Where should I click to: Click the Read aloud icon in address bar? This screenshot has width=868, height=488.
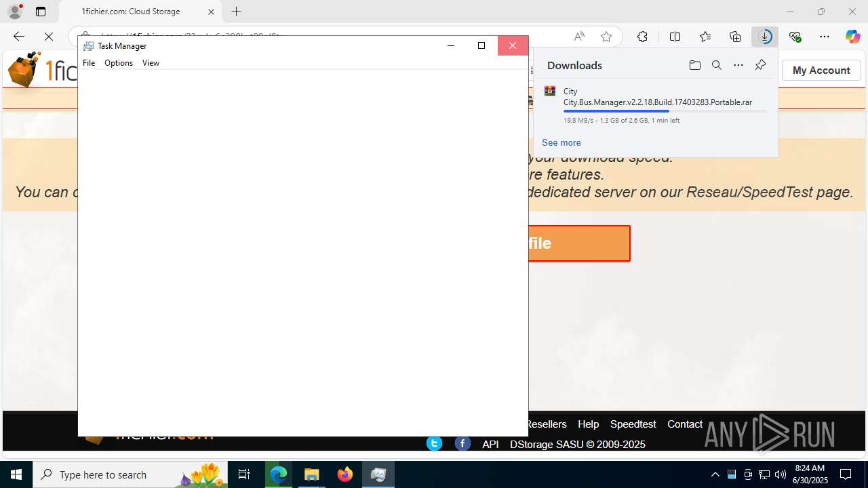[579, 37]
